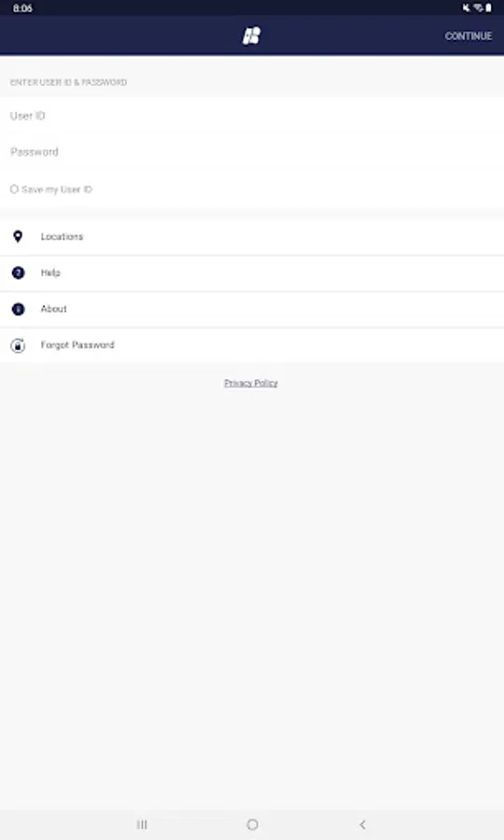504x840 pixels.
Task: Open the Help menu item
Action: click(x=252, y=273)
